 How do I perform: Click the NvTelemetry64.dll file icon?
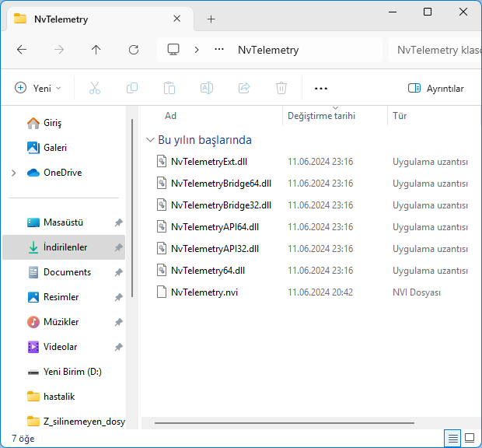pyautogui.click(x=162, y=270)
